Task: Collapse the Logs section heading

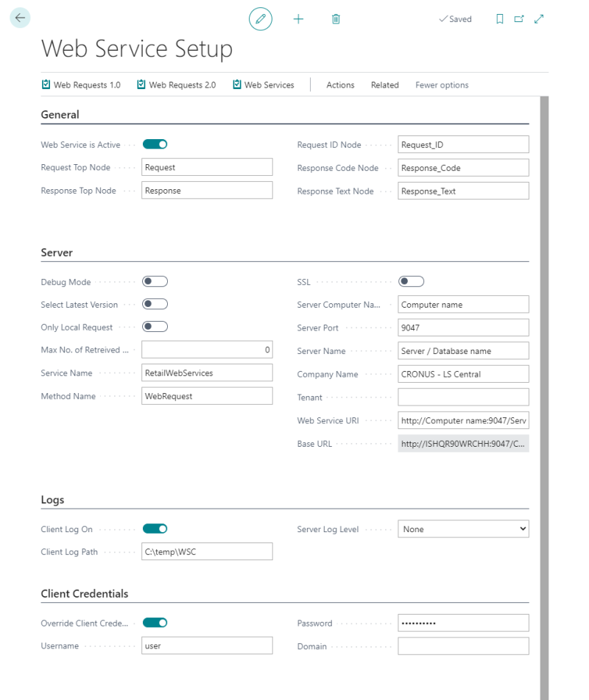Action: coord(52,500)
